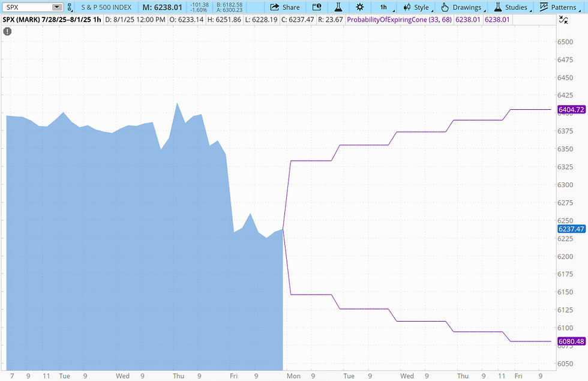This screenshot has width=588, height=381.
Task: Click SPX (MARK) 7/28/25–8/1/25 1h title
Action: [52, 19]
